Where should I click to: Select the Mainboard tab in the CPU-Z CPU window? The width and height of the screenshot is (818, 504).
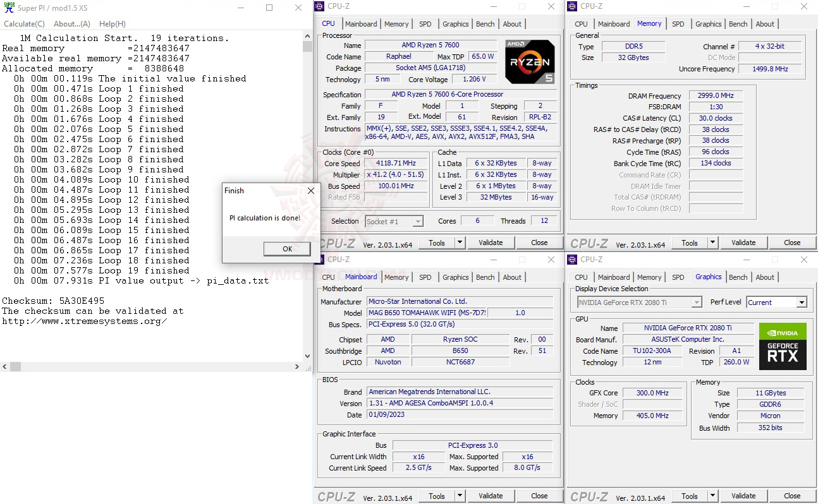coord(361,24)
